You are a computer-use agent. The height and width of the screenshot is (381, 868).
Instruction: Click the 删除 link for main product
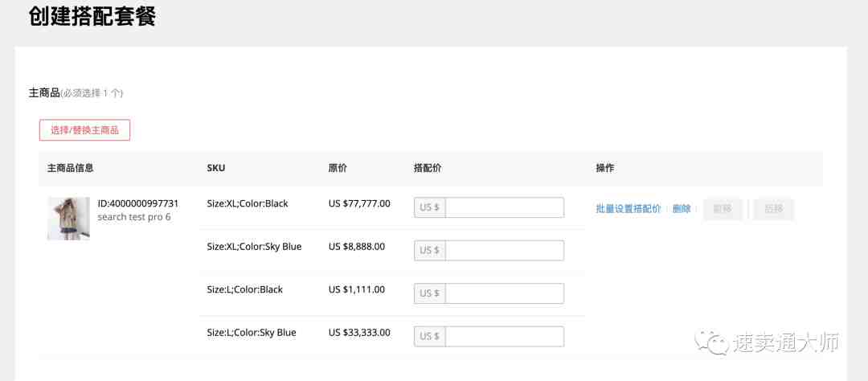click(682, 209)
